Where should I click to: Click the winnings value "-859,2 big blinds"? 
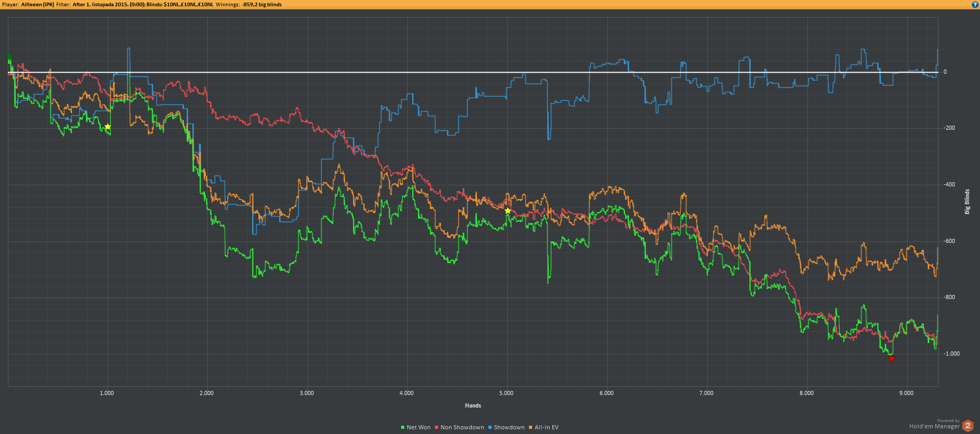pyautogui.click(x=262, y=4)
